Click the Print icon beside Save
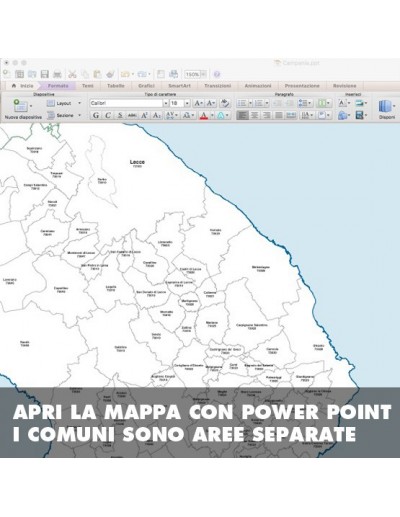The height and width of the screenshot is (517, 400). pos(57,74)
